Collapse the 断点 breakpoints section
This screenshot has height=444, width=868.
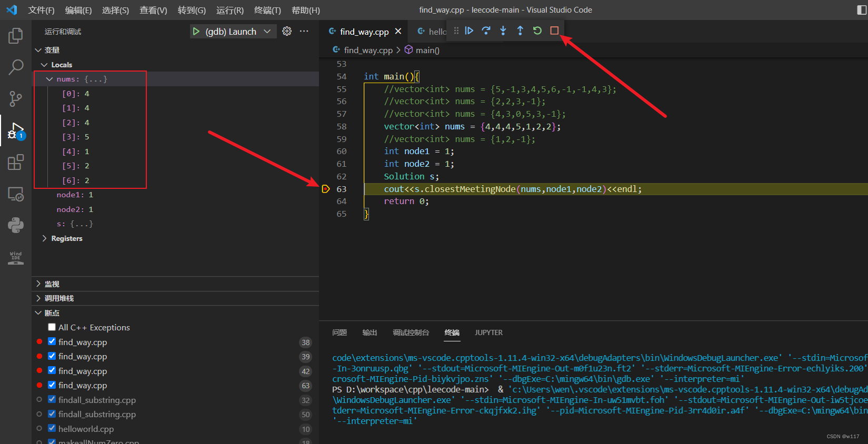click(x=38, y=312)
